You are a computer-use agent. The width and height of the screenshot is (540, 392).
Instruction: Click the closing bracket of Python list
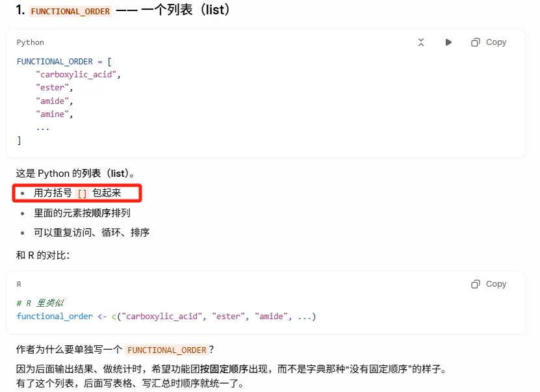tap(19, 140)
